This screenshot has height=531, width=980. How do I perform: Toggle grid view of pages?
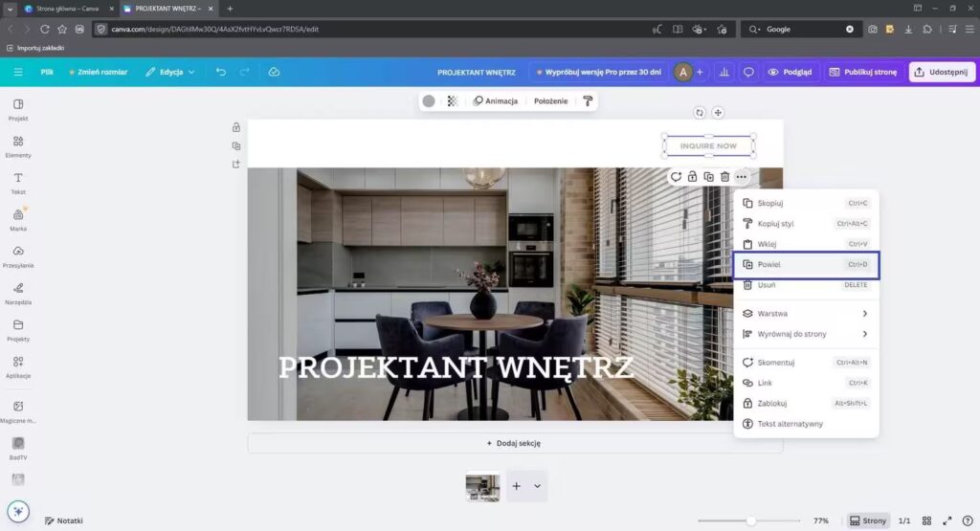pyautogui.click(x=926, y=520)
